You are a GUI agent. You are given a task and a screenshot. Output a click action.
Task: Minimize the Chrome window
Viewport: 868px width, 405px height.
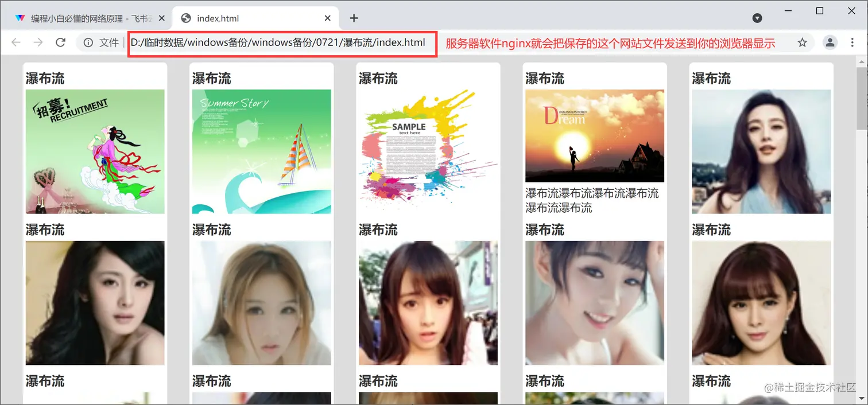[788, 11]
